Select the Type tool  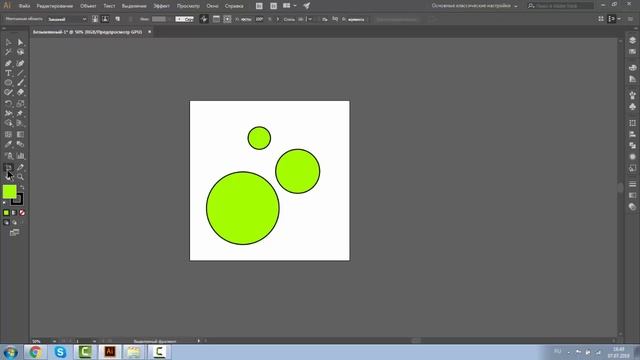8,73
